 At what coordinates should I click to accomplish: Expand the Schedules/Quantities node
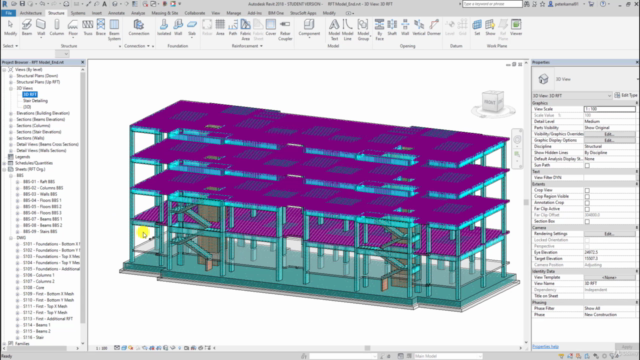(4, 163)
